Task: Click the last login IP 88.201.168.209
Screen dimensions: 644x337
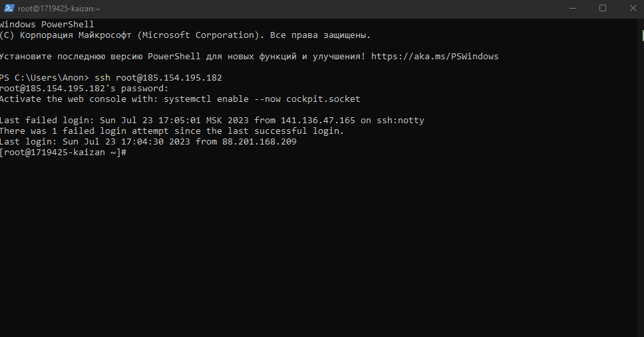Action: pos(259,142)
